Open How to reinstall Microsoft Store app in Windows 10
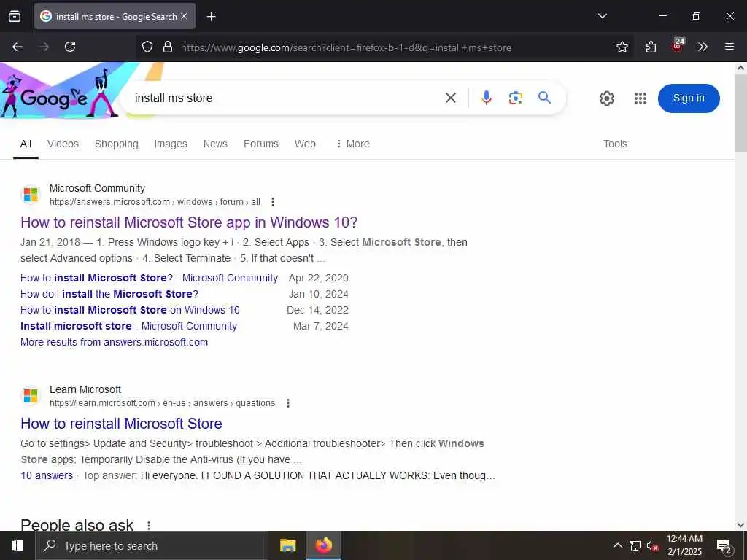Screen dimensions: 747x560 click(x=189, y=222)
